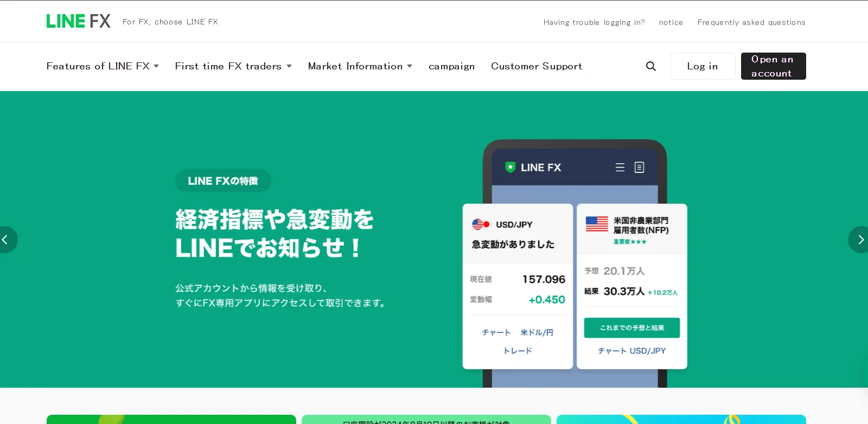Click Open an account button

[774, 66]
